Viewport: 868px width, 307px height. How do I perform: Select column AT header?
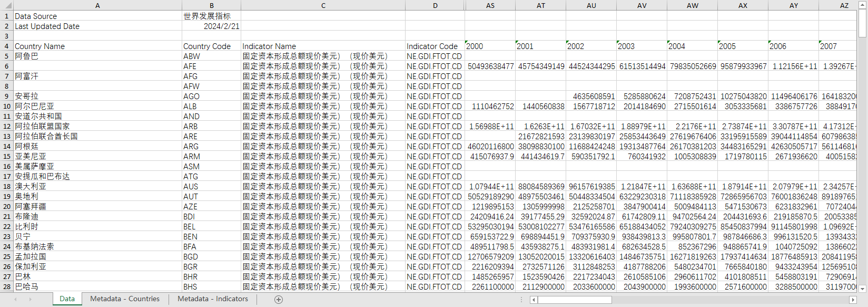pyautogui.click(x=540, y=5)
